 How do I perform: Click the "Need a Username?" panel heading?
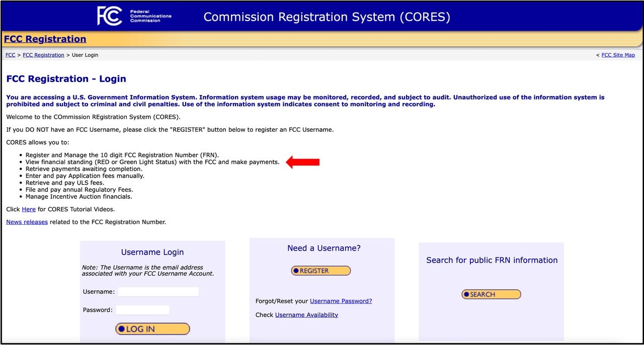(324, 248)
